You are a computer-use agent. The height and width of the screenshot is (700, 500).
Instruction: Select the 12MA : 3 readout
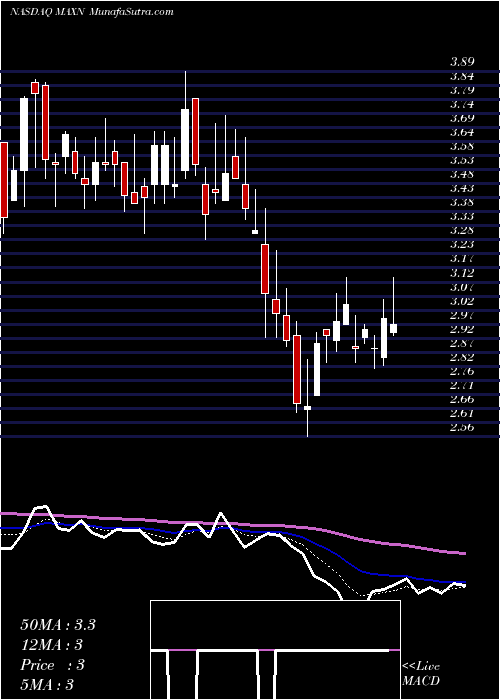pos(52,645)
